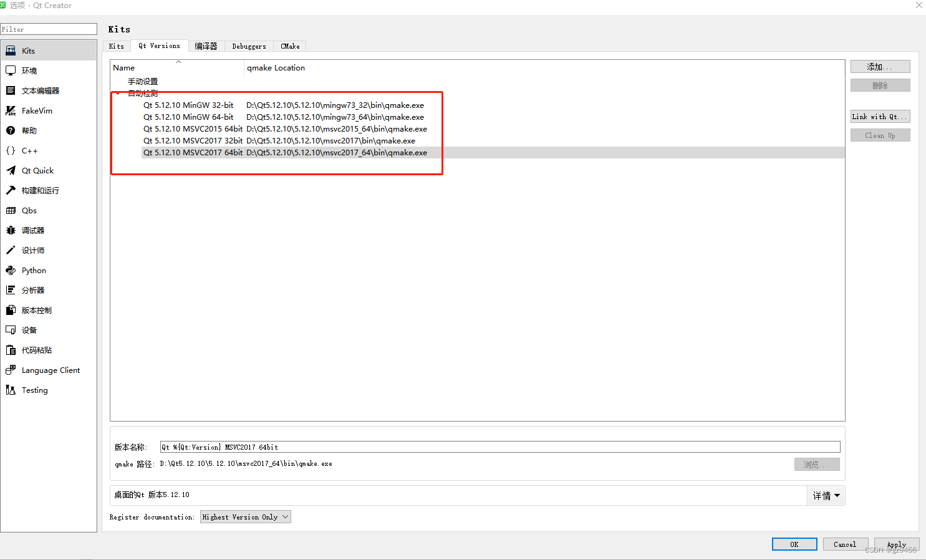926x560 pixels.
Task: Collapse the 自动检测 tree group
Action: 117,94
